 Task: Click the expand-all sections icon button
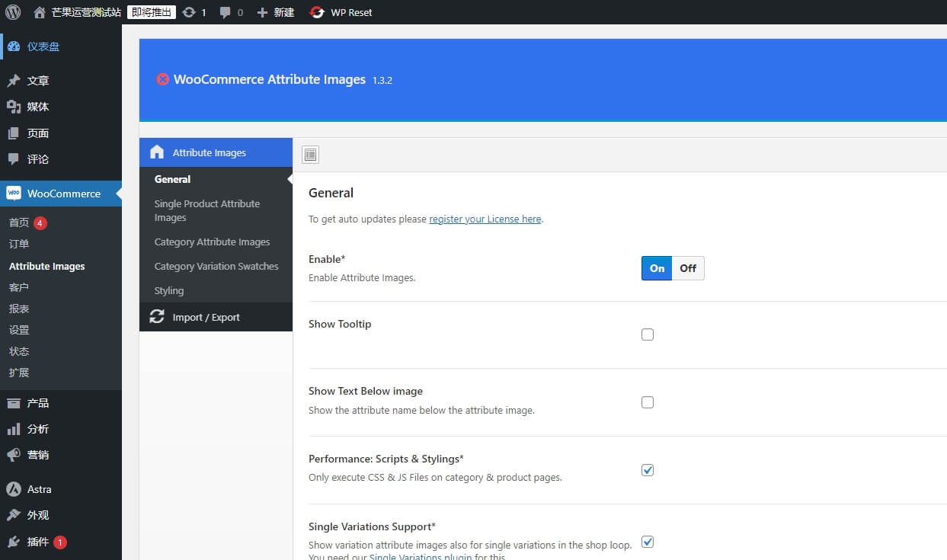(310, 155)
